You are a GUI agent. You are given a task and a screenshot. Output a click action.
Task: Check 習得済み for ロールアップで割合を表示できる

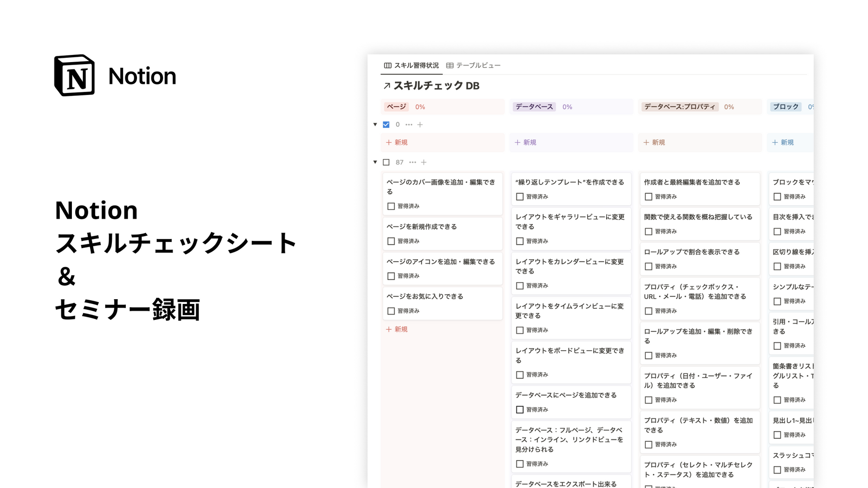(x=649, y=266)
